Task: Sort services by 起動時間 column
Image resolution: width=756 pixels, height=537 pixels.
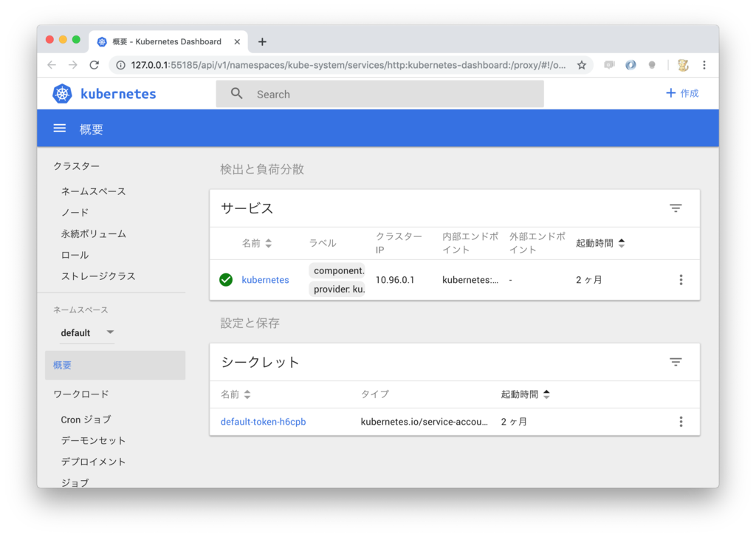Action: [600, 243]
